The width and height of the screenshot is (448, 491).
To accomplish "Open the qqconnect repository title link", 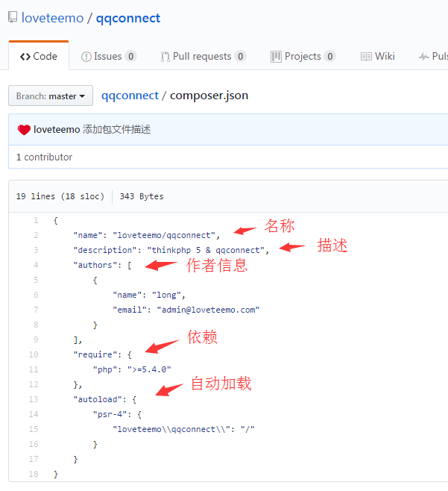I will [128, 18].
